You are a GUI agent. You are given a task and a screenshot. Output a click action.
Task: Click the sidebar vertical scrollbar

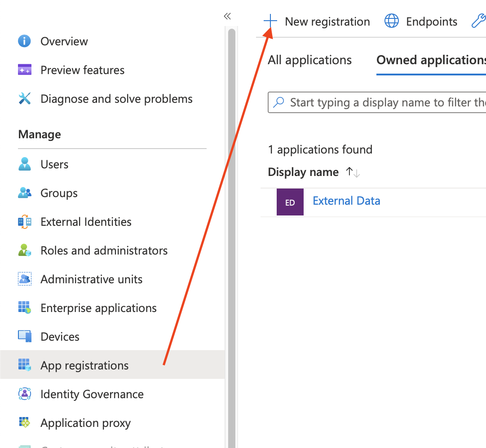[x=232, y=224]
